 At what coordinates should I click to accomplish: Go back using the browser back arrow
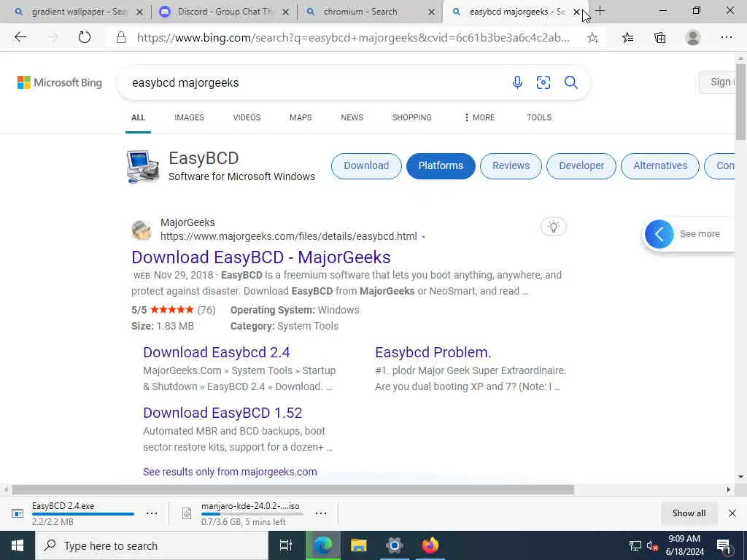click(20, 37)
